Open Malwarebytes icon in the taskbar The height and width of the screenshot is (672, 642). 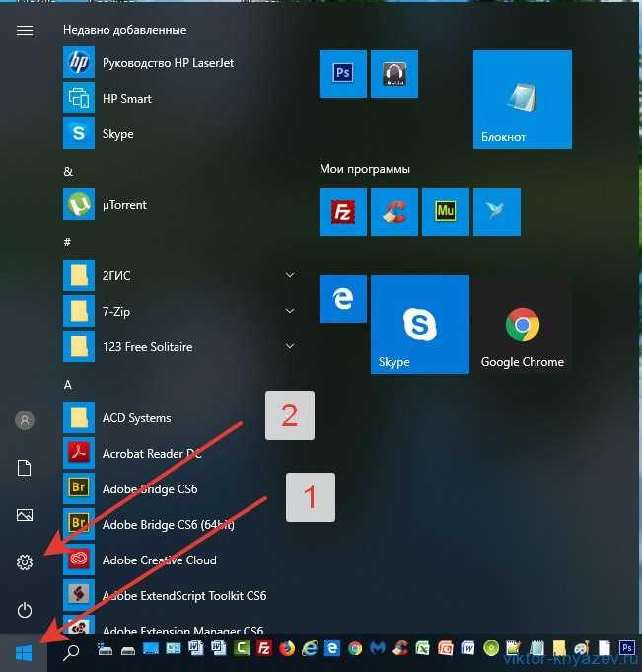[x=378, y=648]
